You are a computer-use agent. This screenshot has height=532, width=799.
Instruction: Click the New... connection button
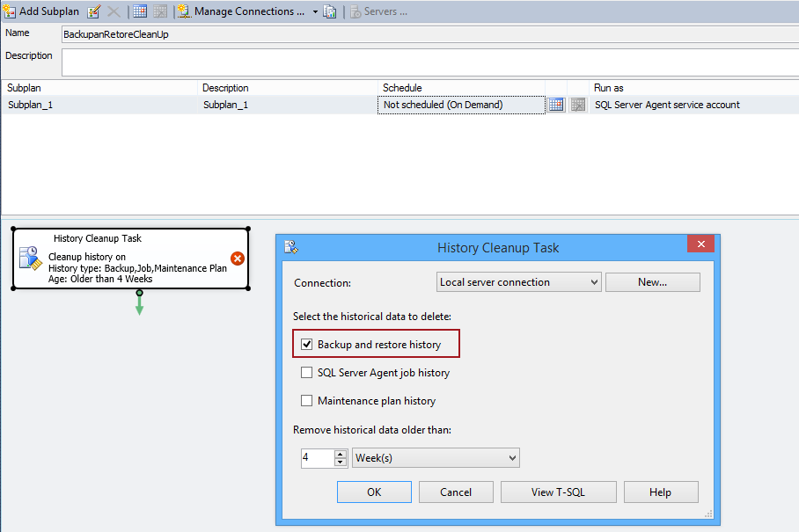point(653,282)
